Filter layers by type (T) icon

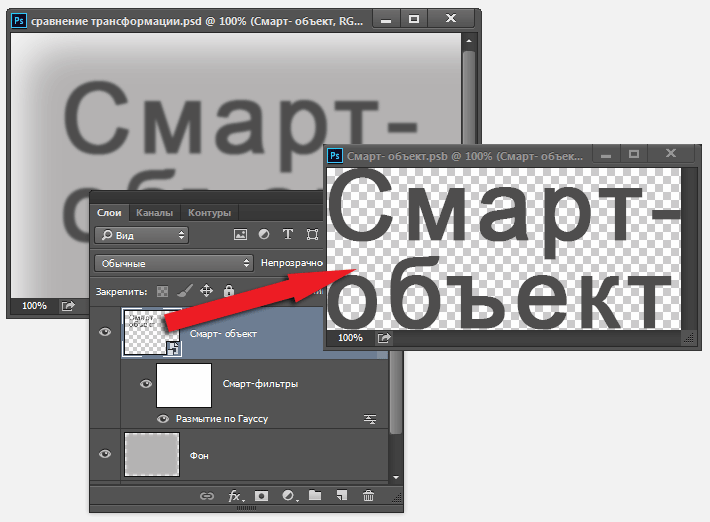tap(288, 234)
